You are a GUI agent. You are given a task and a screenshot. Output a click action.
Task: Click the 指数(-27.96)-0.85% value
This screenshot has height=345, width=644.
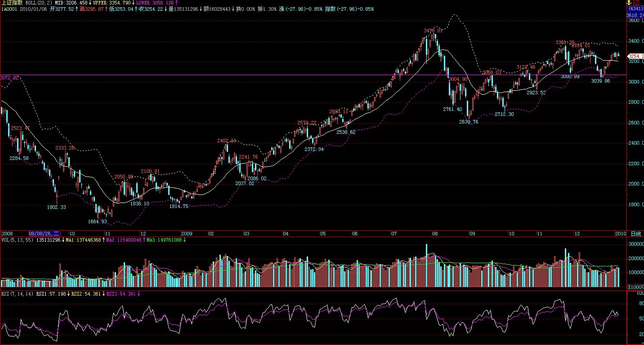pyautogui.click(x=349, y=9)
